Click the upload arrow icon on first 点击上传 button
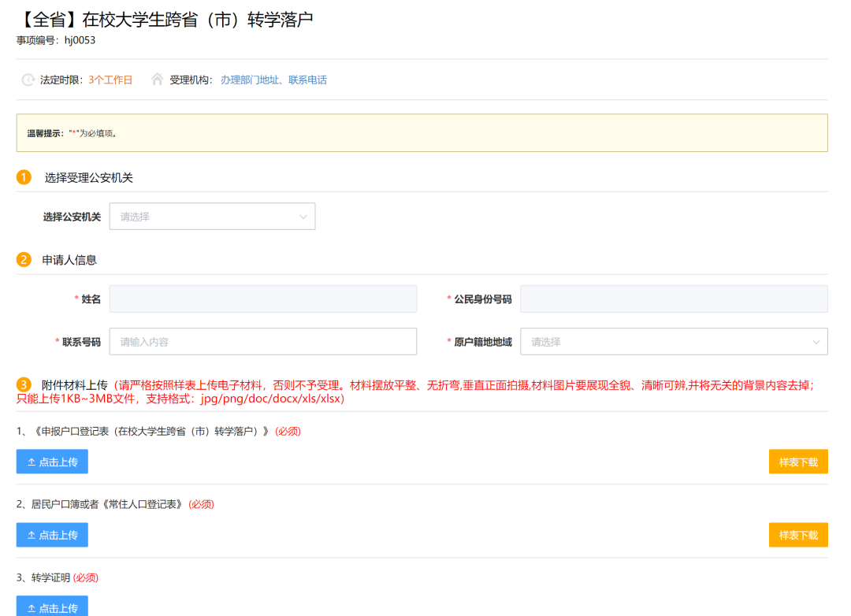 coord(33,462)
